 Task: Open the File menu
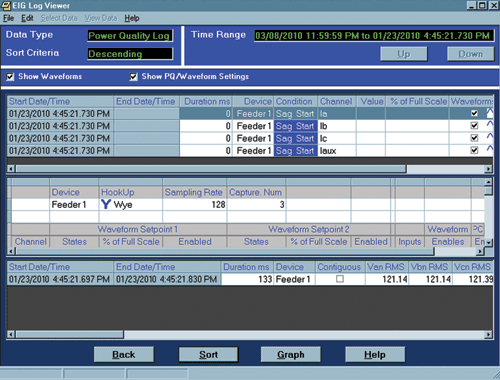(8, 18)
